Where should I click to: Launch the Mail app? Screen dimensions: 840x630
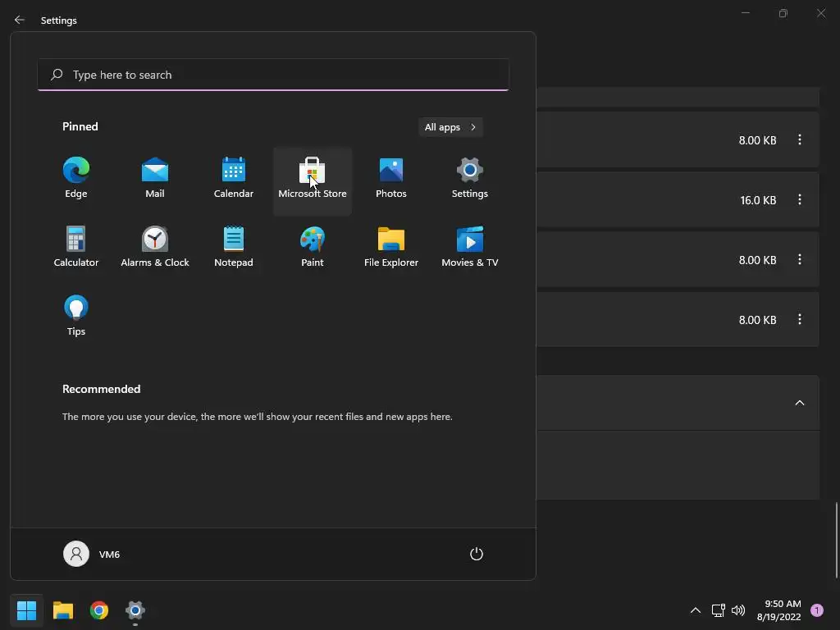[x=155, y=178]
